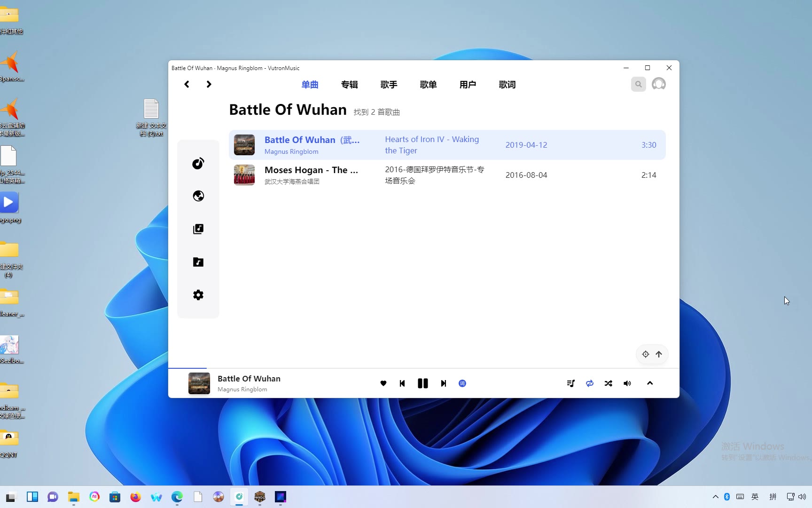Open File Explorer from the taskbar
The image size is (812, 508).
pyautogui.click(x=74, y=497)
